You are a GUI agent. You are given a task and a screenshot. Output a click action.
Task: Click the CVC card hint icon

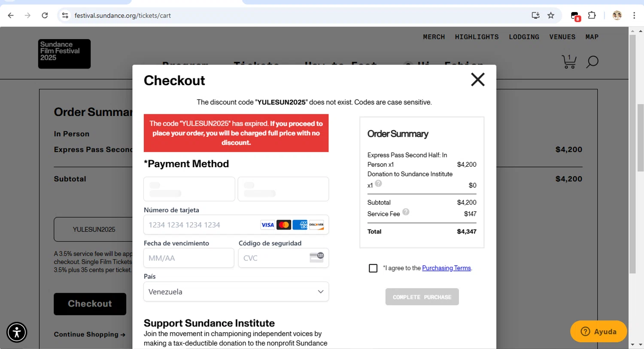316,257
